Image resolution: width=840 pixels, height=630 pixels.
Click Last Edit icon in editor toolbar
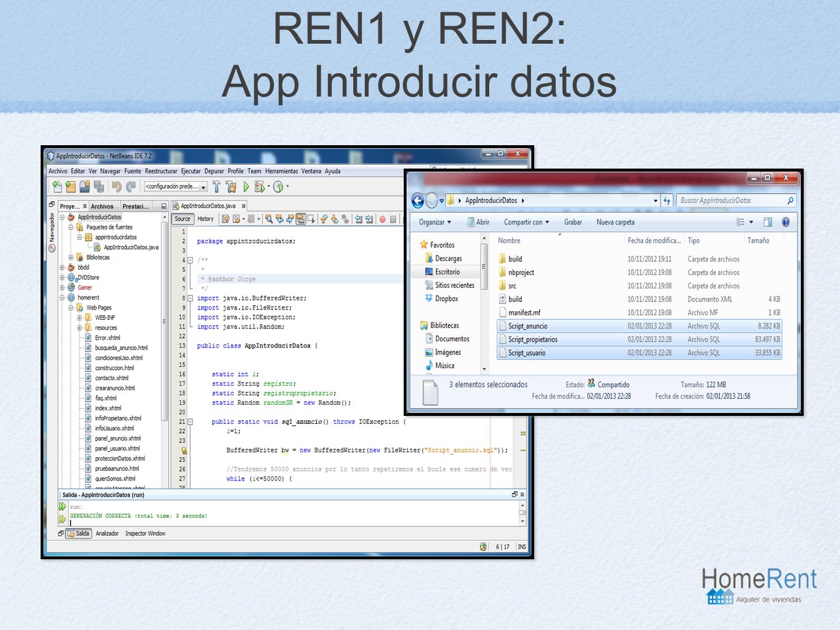coord(226,219)
